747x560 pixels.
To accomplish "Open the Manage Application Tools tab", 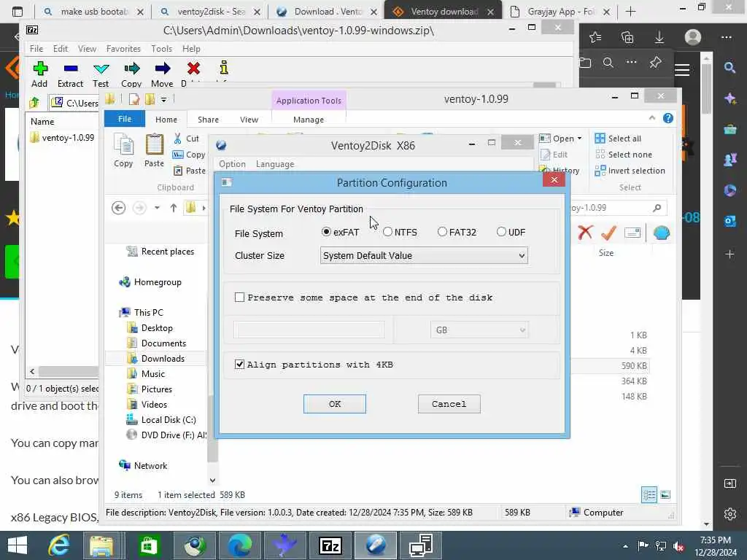I will pos(309,120).
